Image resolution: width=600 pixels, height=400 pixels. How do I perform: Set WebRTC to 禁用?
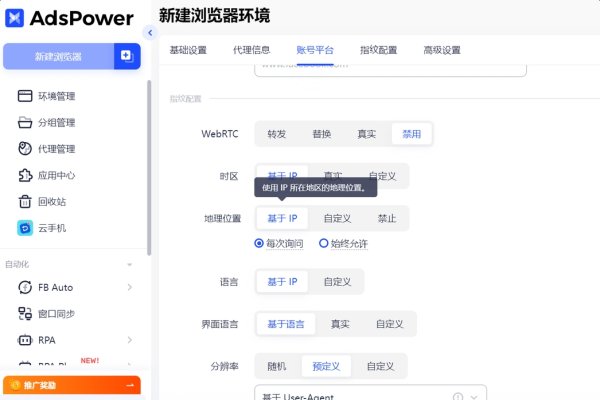point(412,134)
